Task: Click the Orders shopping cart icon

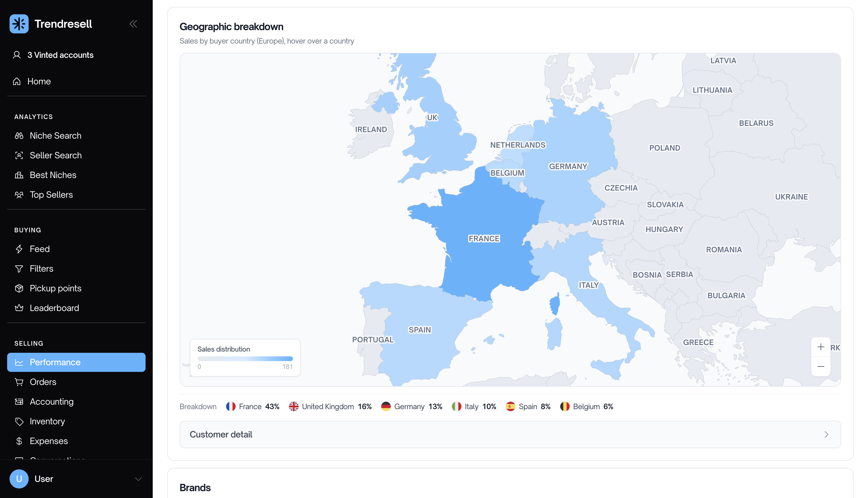Action: [x=19, y=382]
